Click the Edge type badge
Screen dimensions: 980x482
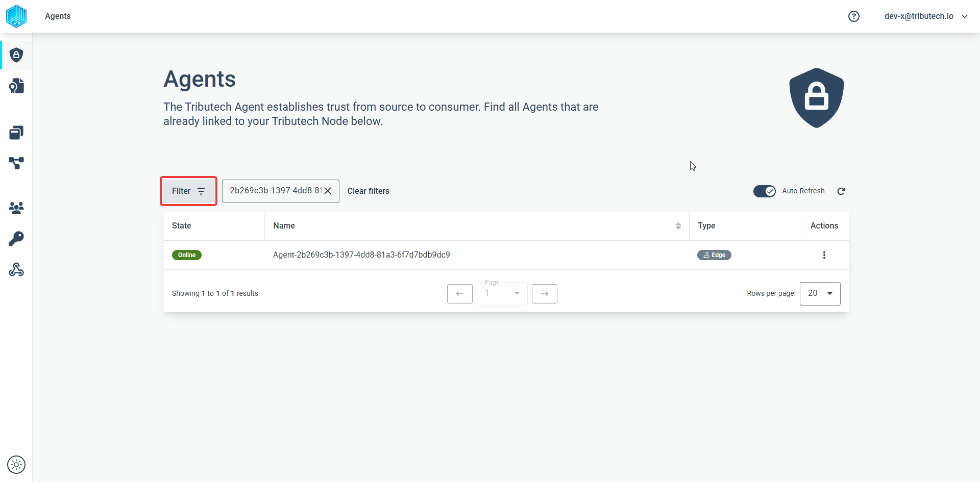[x=714, y=255]
